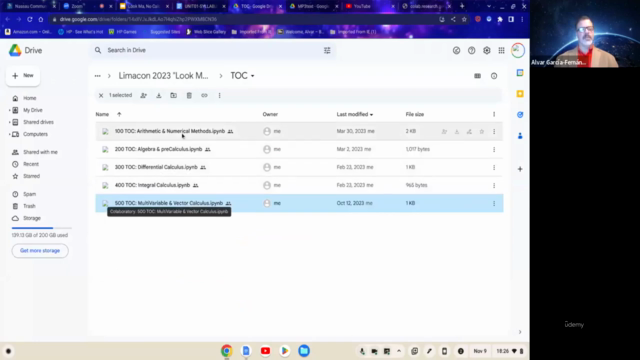Open more actions for 500 TOC MultiVariable row
Viewport: 640px width, 360px height.
click(x=494, y=203)
